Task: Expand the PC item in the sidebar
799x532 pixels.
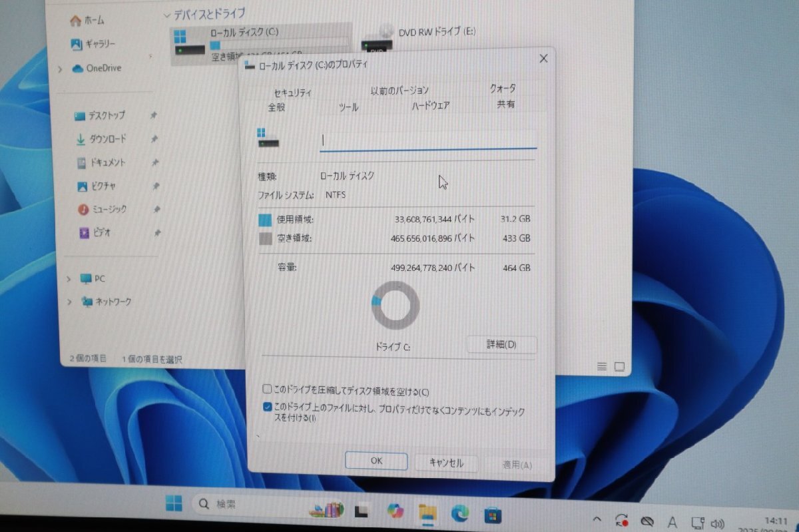Action: [x=69, y=278]
